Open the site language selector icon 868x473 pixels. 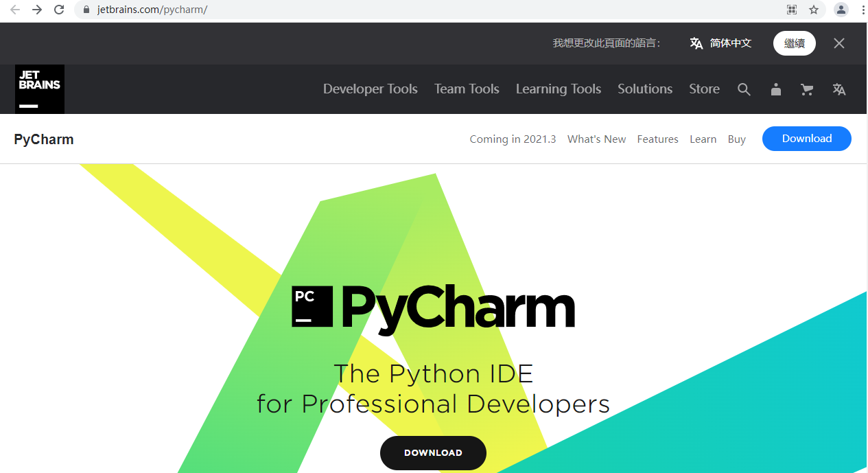(839, 89)
